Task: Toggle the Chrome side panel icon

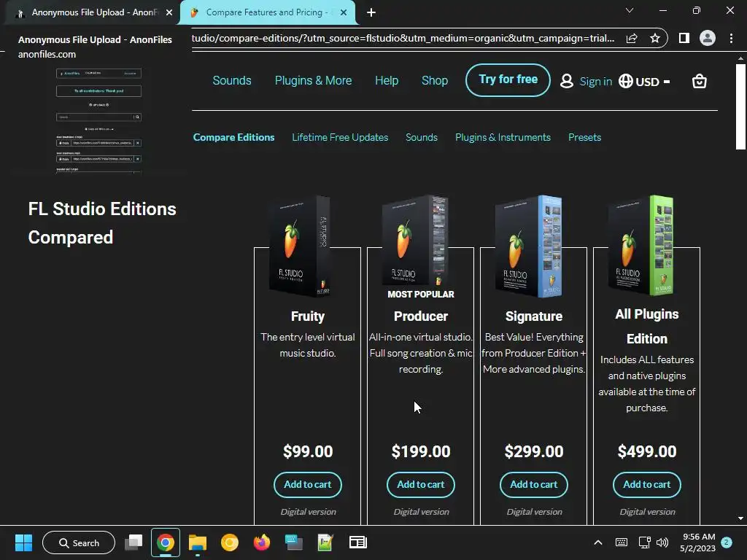Action: pyautogui.click(x=684, y=38)
